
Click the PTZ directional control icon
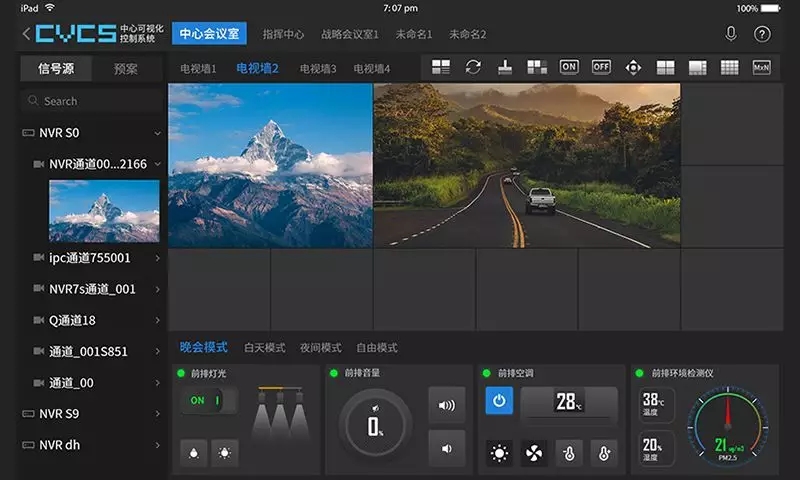pyautogui.click(x=633, y=67)
